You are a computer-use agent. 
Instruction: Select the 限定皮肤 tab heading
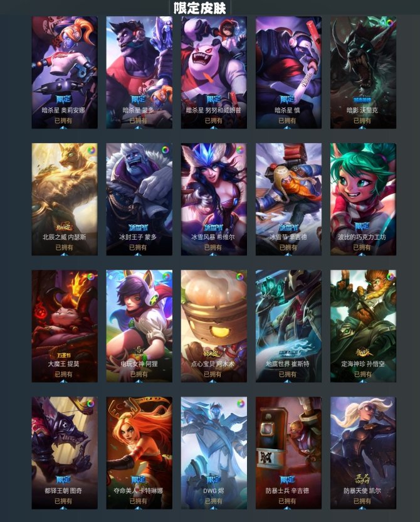point(200,8)
